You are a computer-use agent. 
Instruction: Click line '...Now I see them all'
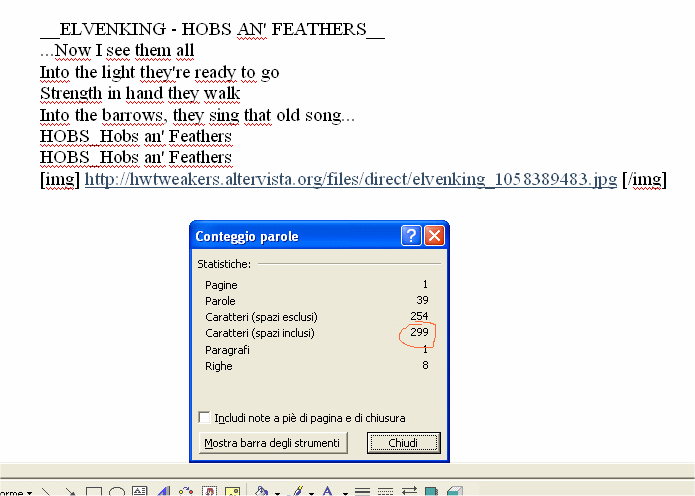pos(117,51)
